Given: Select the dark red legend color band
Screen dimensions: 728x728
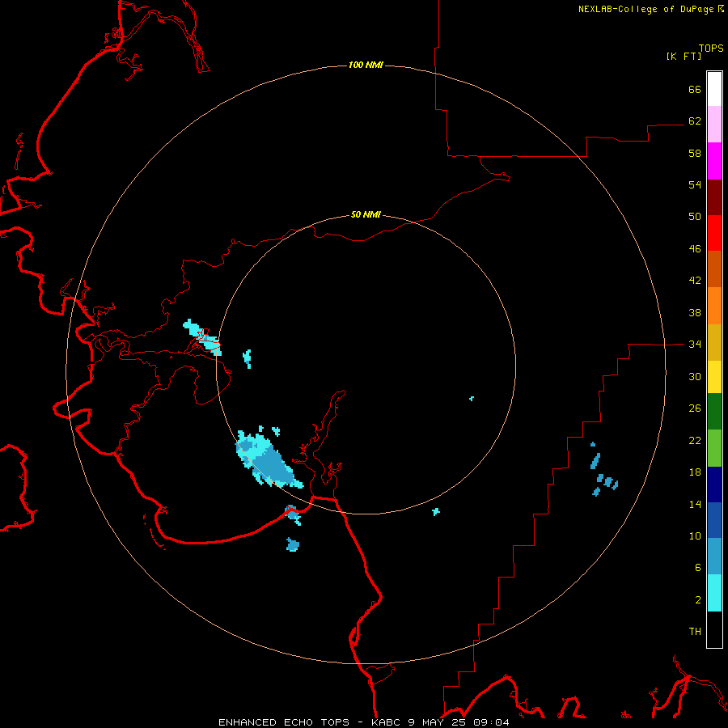Looking at the screenshot, I should click(x=714, y=197).
